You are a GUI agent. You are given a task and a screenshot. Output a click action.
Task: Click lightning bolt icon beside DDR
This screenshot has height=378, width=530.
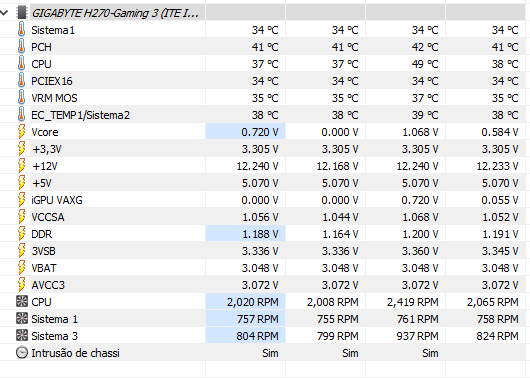pyautogui.click(x=21, y=234)
